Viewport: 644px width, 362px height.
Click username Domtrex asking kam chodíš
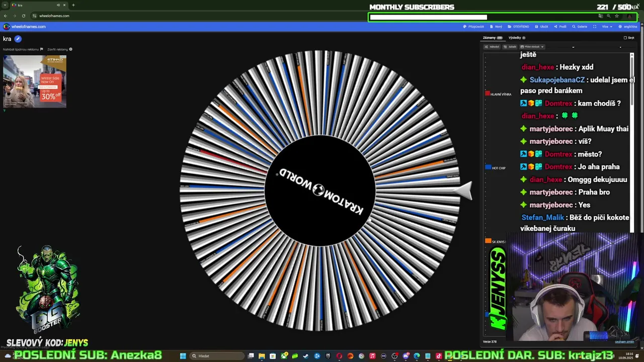click(558, 103)
